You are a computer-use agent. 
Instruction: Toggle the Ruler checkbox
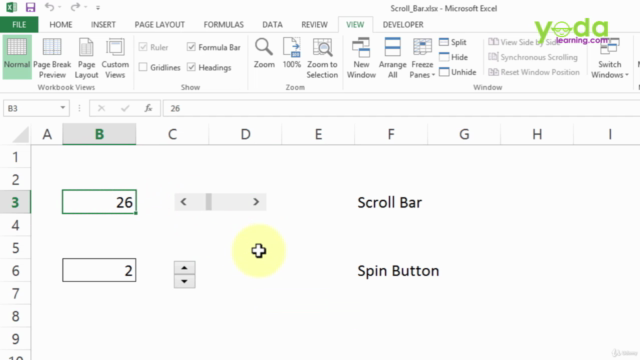(143, 47)
